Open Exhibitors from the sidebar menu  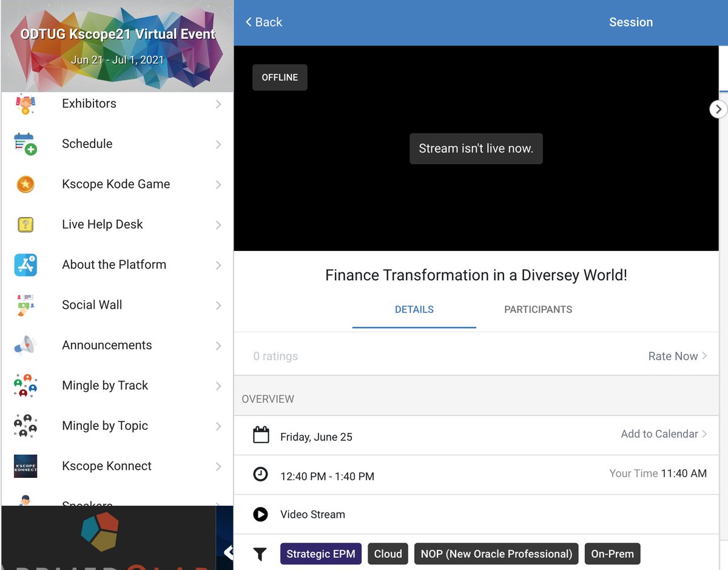[117, 104]
